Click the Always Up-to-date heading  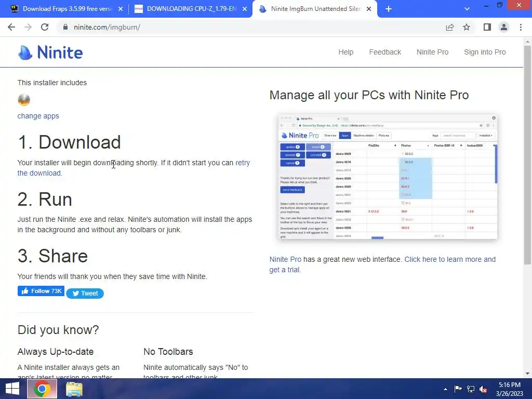tap(55, 352)
